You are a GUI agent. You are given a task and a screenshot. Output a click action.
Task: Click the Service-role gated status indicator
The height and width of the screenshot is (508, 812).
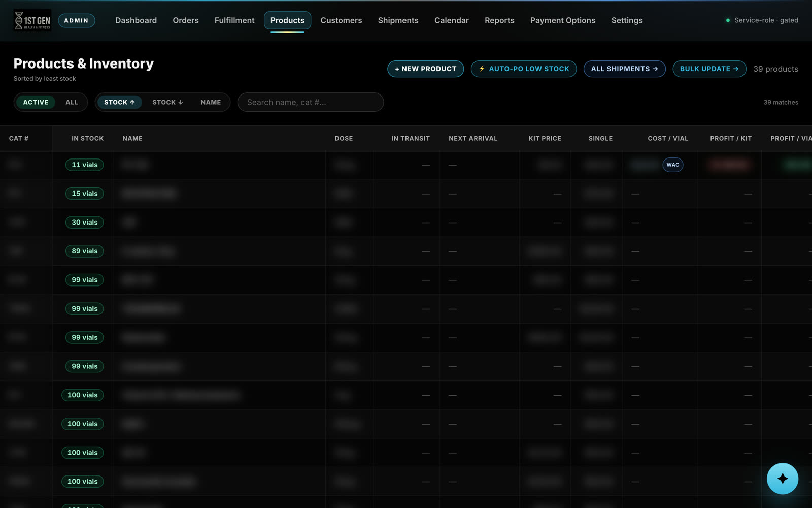(x=762, y=20)
